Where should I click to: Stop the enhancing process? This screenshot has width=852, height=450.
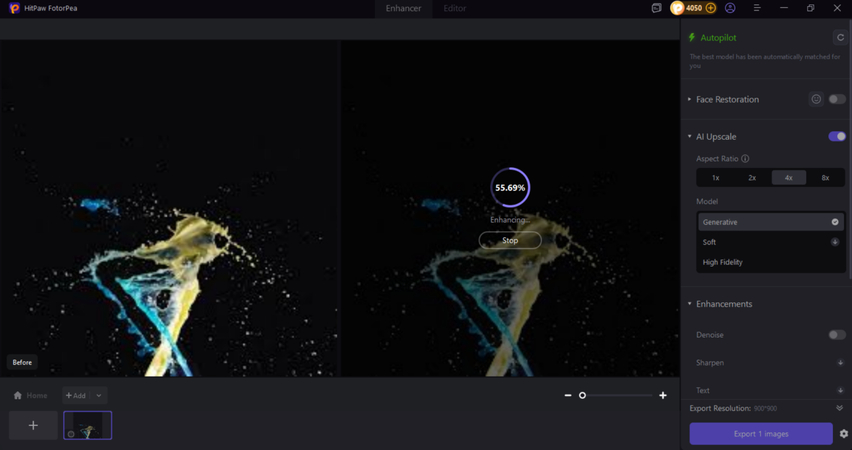click(x=510, y=240)
